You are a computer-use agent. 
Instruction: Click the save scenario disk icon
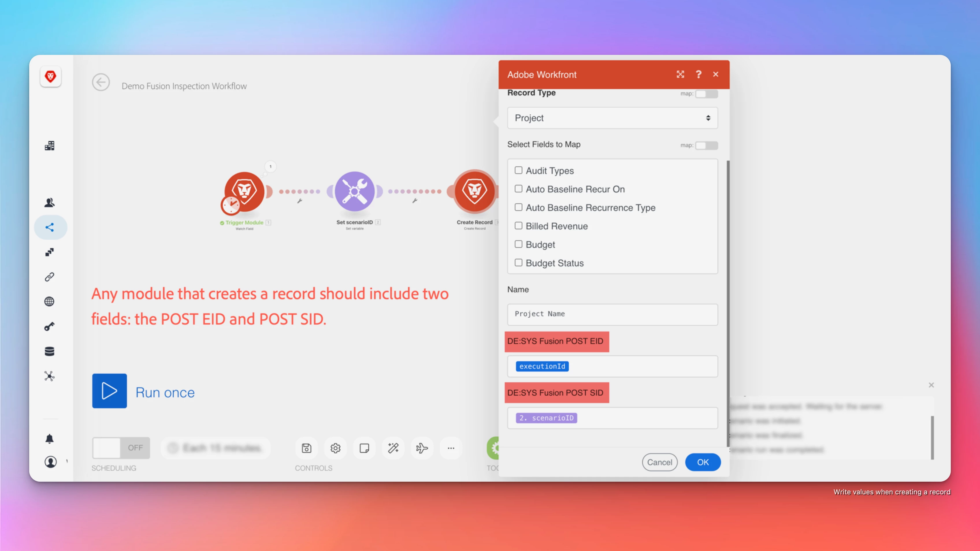306,448
